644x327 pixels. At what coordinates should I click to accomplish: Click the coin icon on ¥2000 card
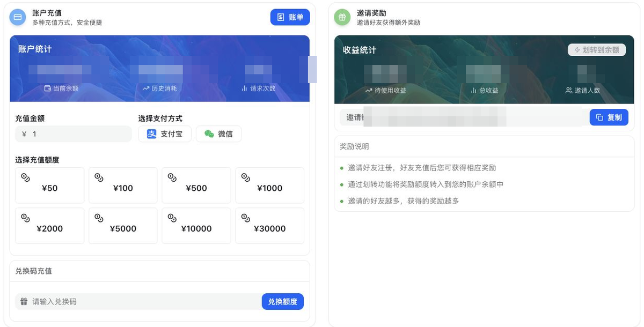tap(25, 218)
